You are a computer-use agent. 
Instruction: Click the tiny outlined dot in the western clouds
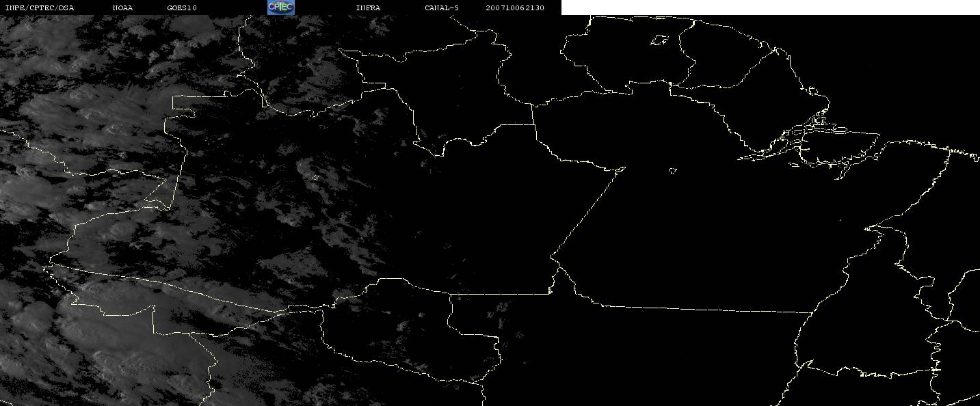click(315, 178)
